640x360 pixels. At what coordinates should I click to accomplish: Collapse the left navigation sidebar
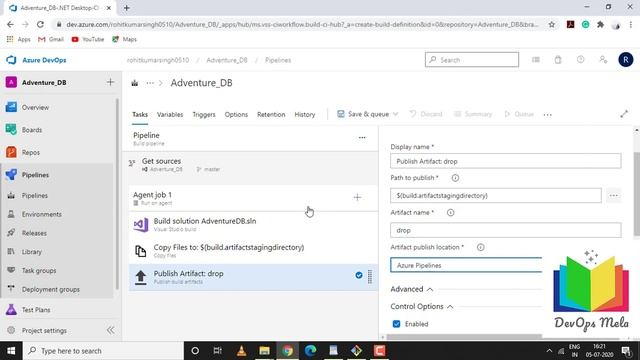click(110, 330)
